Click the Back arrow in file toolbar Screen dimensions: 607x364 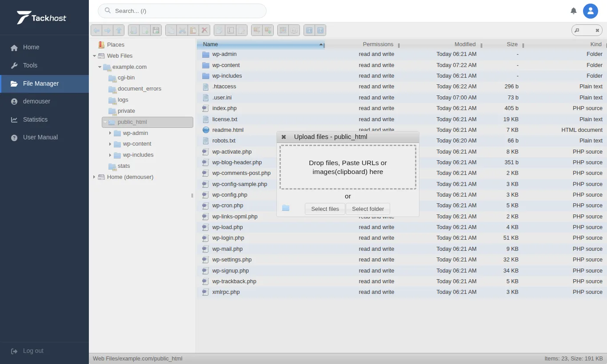coord(96,30)
